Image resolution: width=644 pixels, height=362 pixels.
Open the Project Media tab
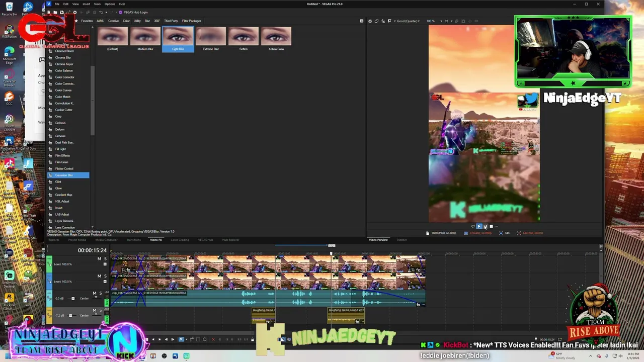[x=77, y=240]
